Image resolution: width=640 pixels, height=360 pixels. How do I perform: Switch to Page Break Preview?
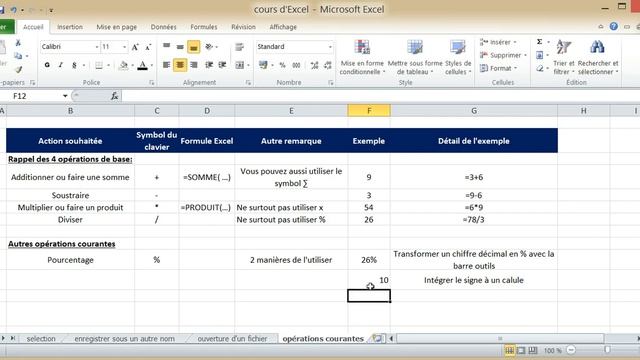tap(533, 350)
